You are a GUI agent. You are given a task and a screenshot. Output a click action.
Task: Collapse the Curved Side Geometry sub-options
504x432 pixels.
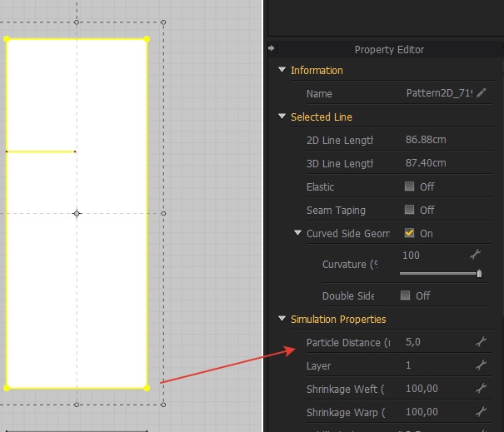tap(297, 232)
